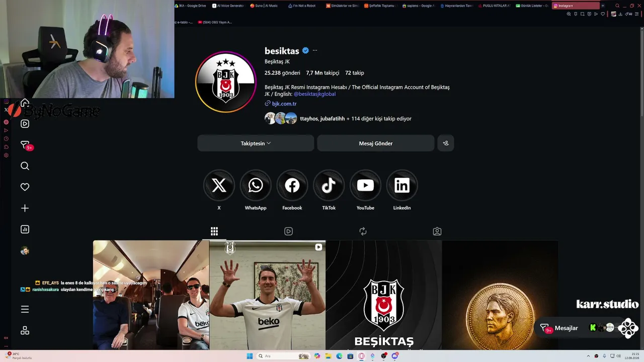Click the three-dot options next to besiktas
The width and height of the screenshot is (644, 362).
click(315, 50)
